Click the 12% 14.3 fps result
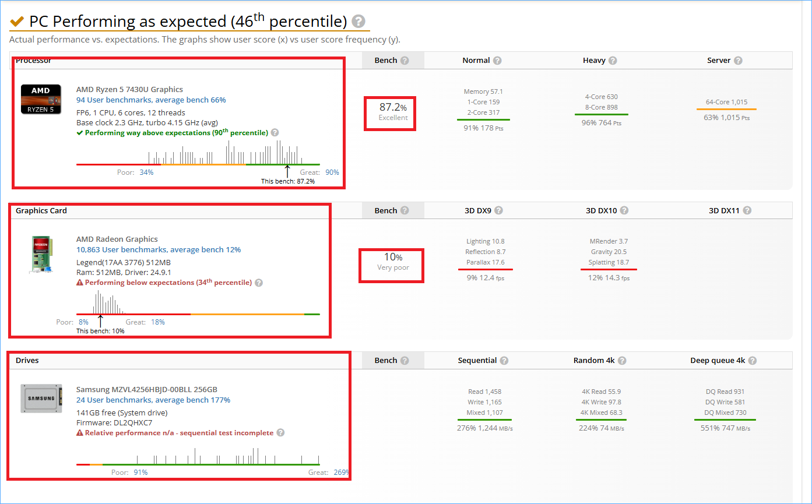This screenshot has width=812, height=504. pyautogui.click(x=609, y=278)
